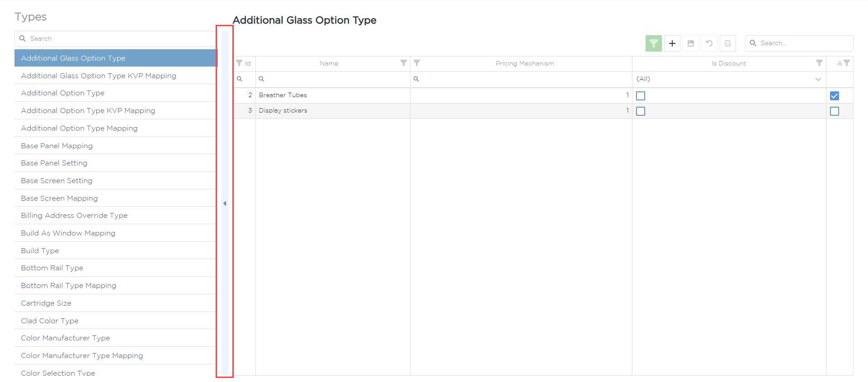Sort by the Pricing Mechanism column header
The height and width of the screenshot is (382, 868).
(x=524, y=63)
